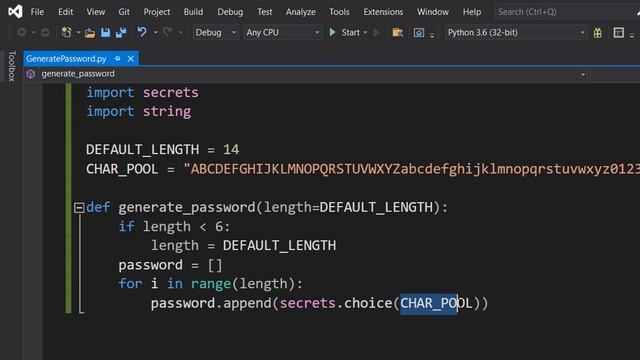Click the value 14 after DEFAULT_LENGTH

(231, 150)
